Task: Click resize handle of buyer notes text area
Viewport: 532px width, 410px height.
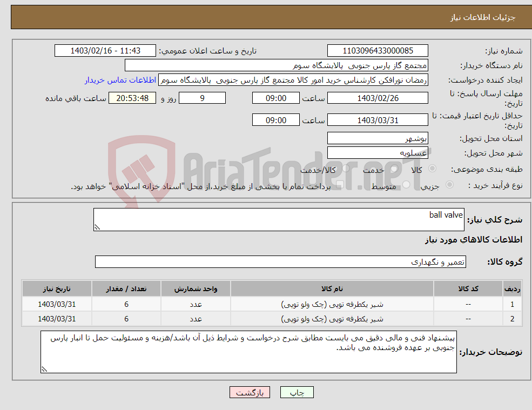Action: point(44,369)
